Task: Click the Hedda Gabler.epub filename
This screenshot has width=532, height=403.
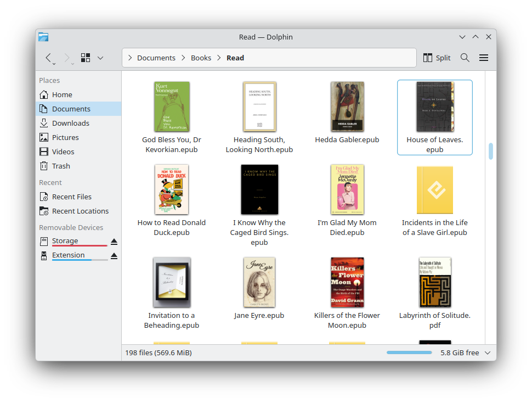Action: (347, 139)
